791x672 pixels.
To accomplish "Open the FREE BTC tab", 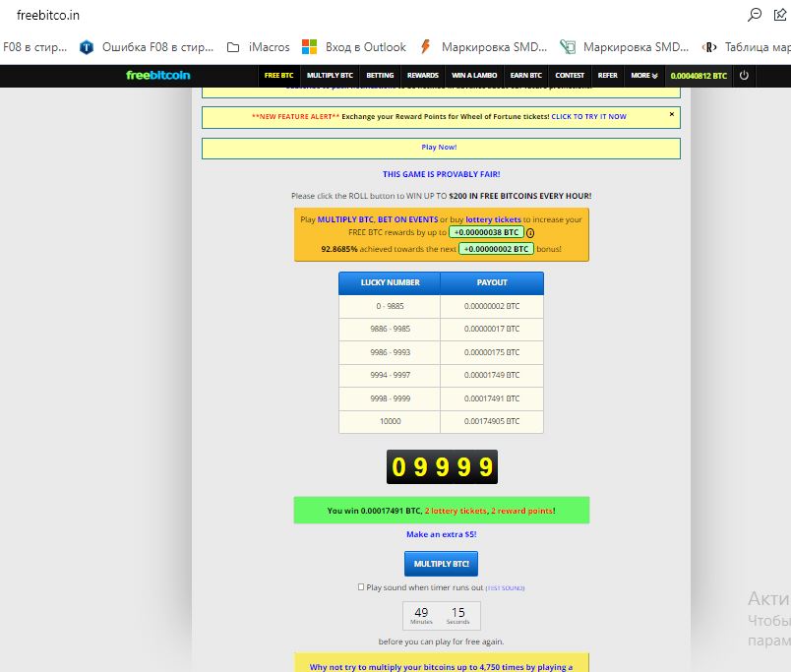I will point(278,75).
